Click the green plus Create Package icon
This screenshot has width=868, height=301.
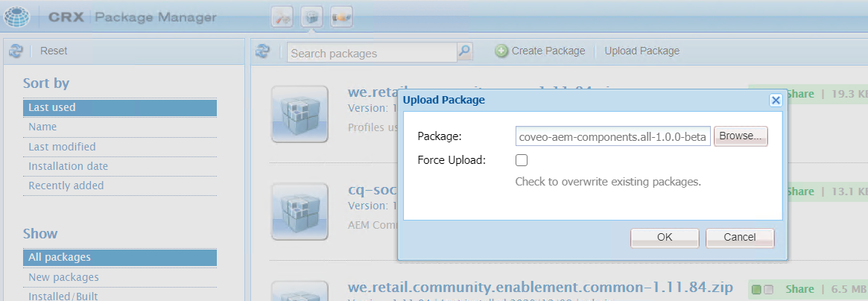(x=501, y=51)
